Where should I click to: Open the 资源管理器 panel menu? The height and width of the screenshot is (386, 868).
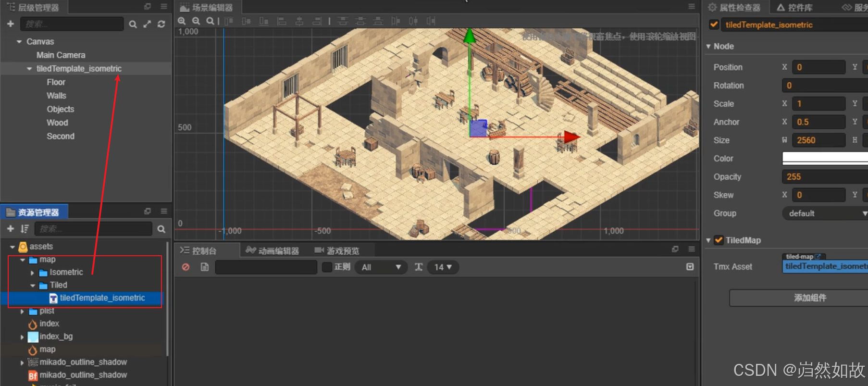[163, 212]
